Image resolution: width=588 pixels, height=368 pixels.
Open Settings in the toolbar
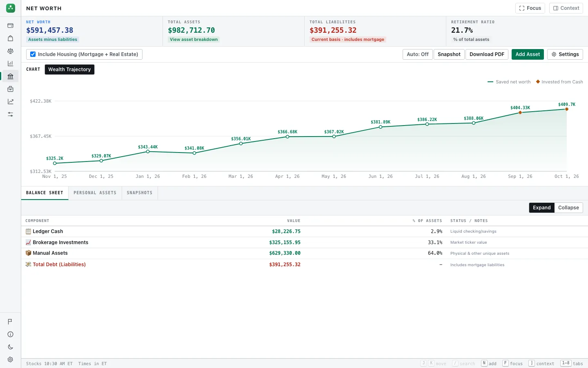565,54
